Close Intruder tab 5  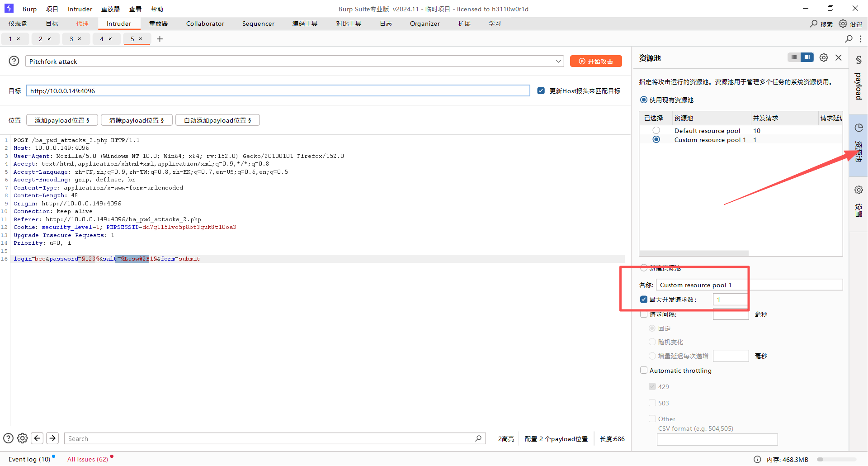coord(141,39)
